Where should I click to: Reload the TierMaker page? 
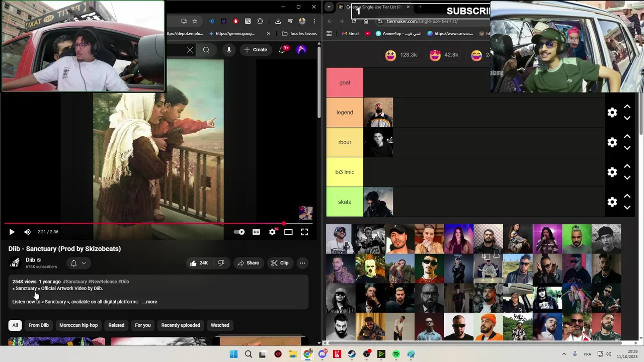(354, 21)
